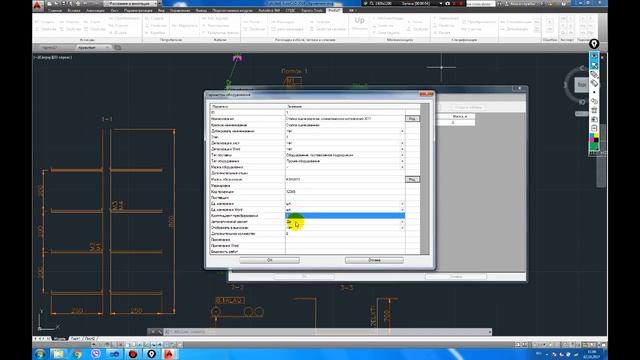Click the Ред button in the Масса оборудования row
The height and width of the screenshot is (360, 640).
click(412, 180)
